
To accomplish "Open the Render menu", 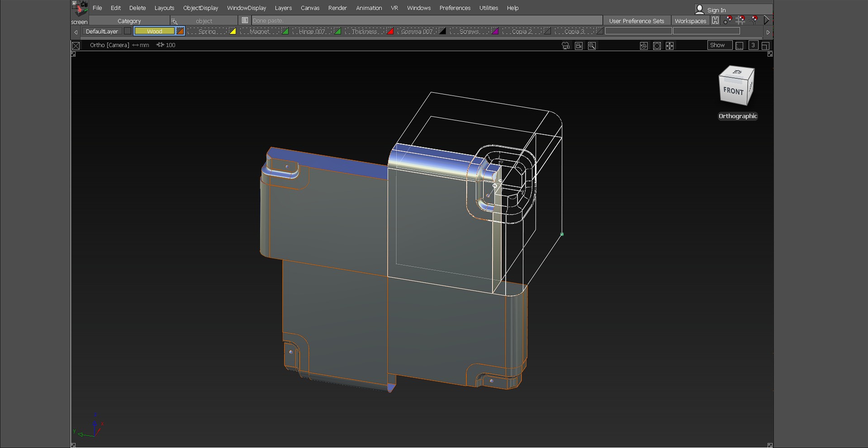I will pyautogui.click(x=337, y=8).
